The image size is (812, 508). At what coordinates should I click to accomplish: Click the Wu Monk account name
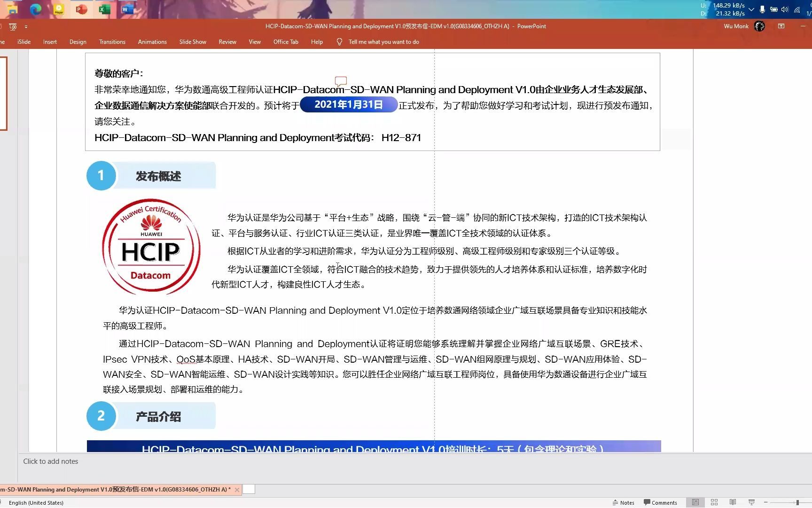tap(736, 26)
